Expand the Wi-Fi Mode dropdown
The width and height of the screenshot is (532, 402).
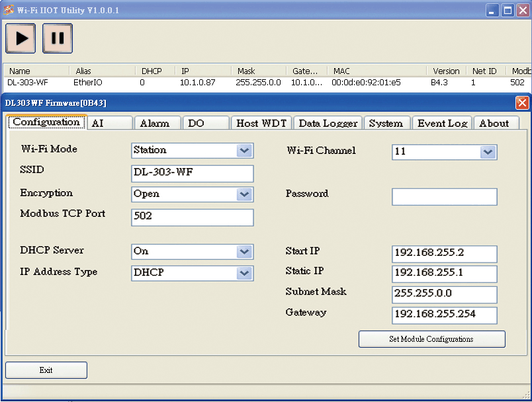244,151
